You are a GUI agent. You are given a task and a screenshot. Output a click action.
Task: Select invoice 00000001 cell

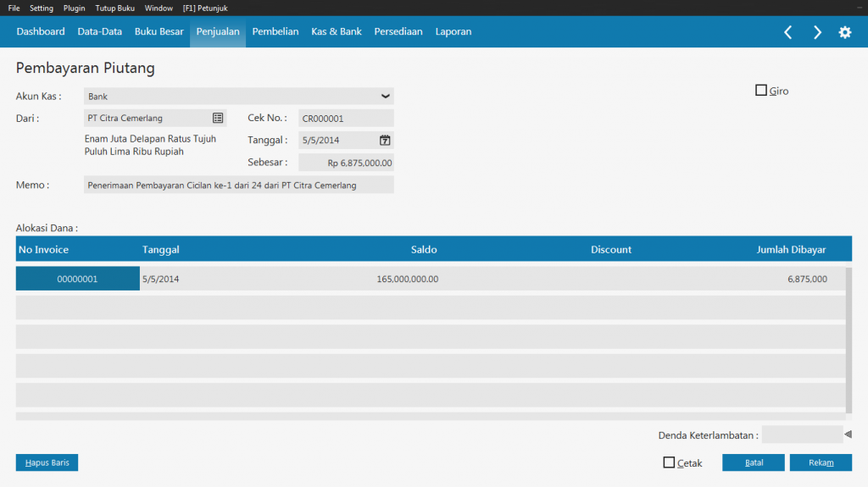tap(77, 279)
